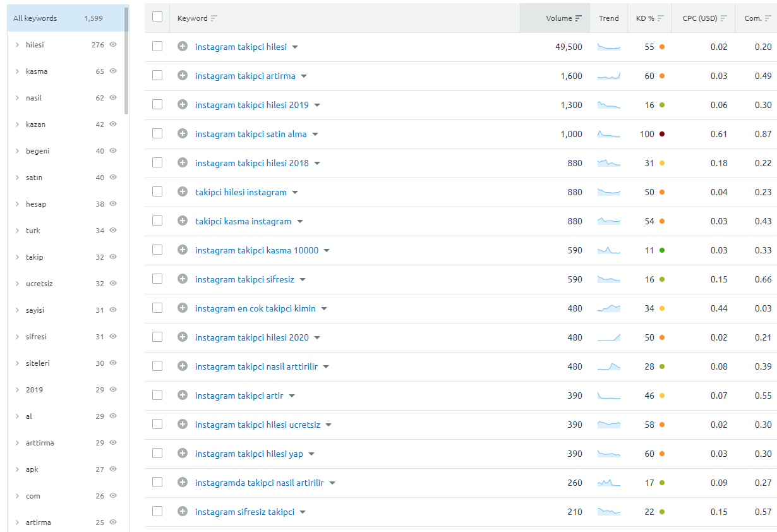The width and height of the screenshot is (777, 532).
Task: Check the box for 'instagram takipci hilesi'
Action: coord(157,46)
